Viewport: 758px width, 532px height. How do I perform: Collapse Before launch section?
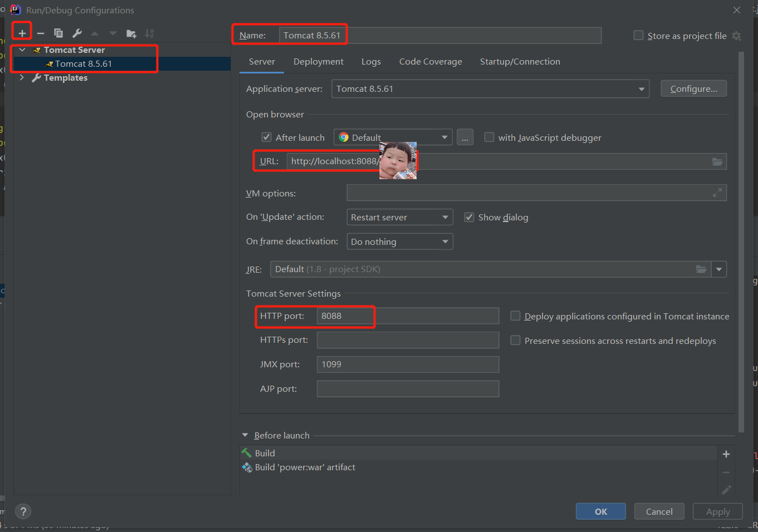[x=245, y=435]
